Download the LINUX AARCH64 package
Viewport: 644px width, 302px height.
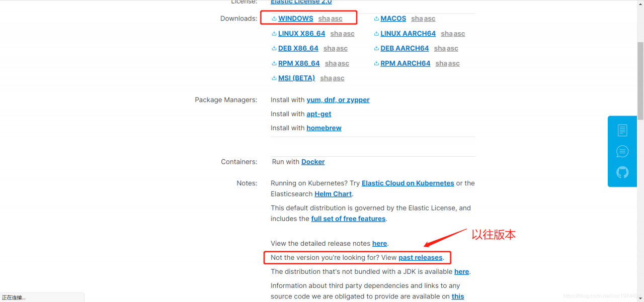(408, 34)
